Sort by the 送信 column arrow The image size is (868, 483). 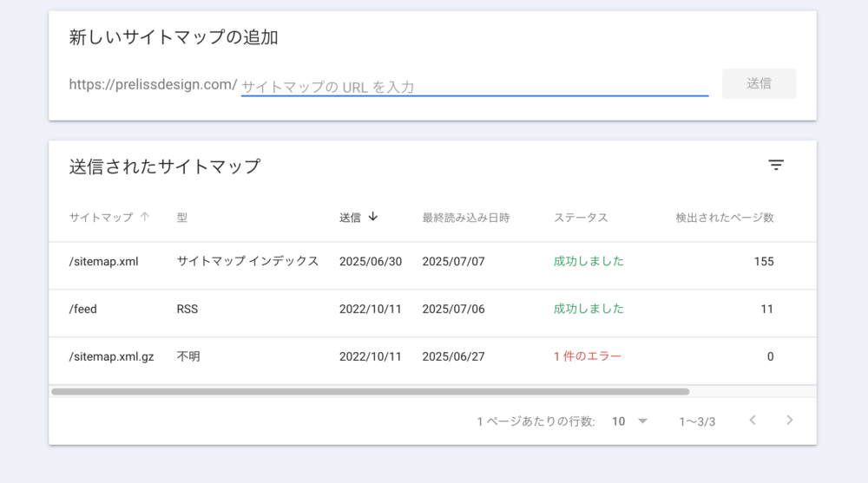(x=373, y=216)
